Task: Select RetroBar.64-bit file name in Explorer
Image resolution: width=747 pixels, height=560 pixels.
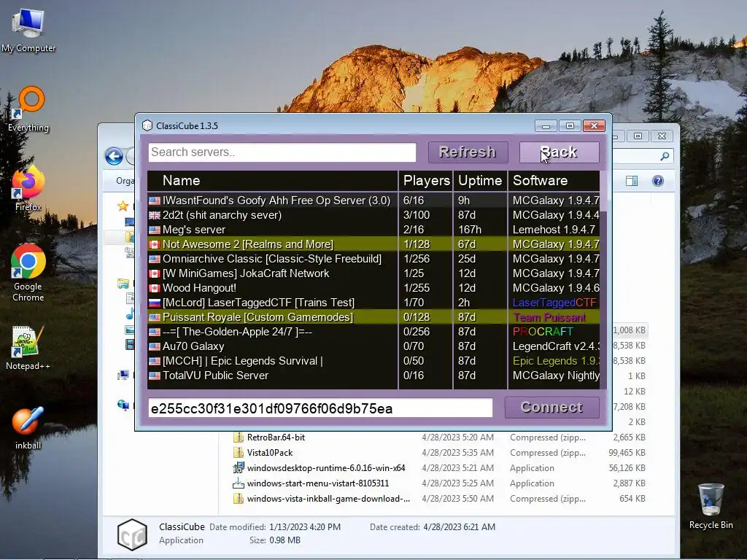Action: point(276,437)
